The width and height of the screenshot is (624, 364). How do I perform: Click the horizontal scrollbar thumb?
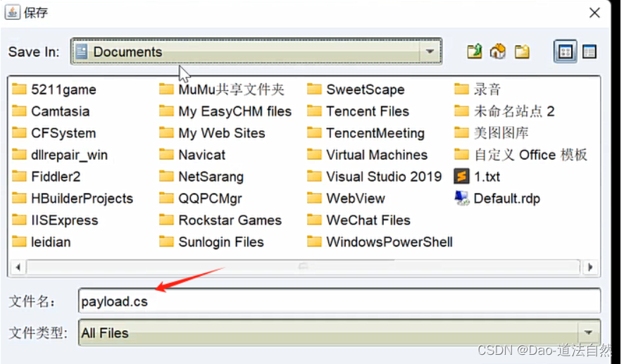303,268
